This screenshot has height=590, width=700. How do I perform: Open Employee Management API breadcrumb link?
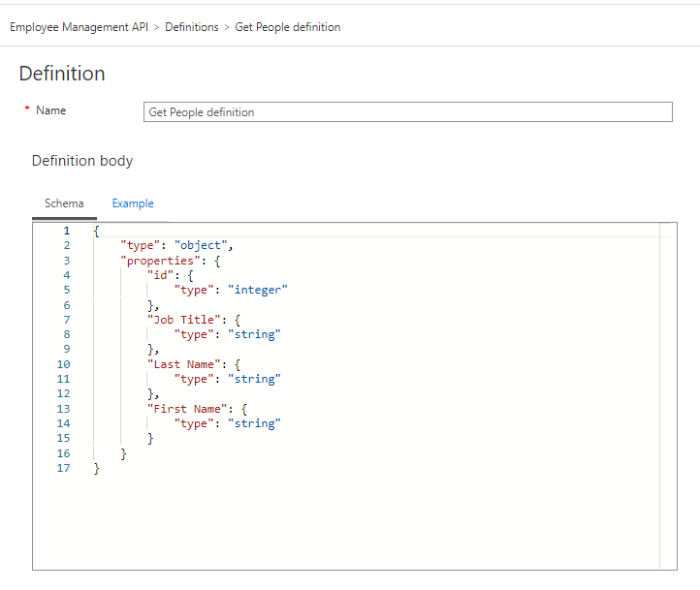point(79,27)
